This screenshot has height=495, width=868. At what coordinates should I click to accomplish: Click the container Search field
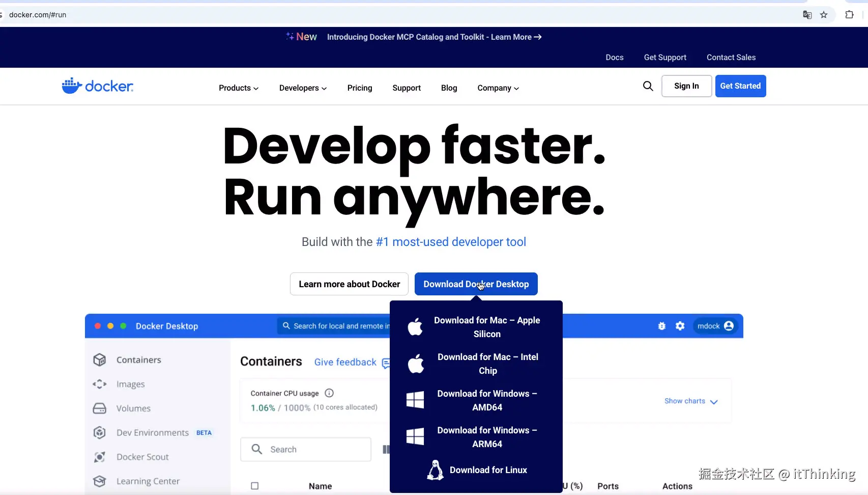306,449
